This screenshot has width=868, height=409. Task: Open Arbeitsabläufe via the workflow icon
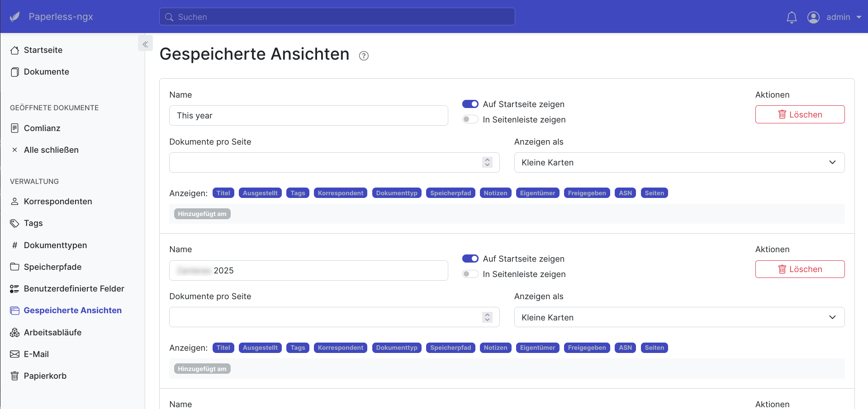[x=14, y=332]
